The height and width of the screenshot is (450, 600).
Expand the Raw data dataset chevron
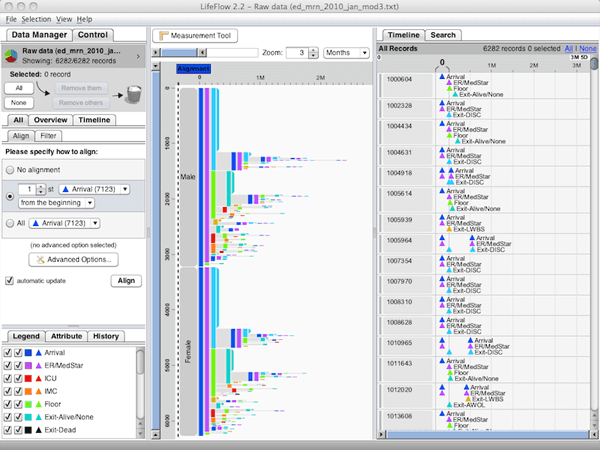(x=138, y=56)
